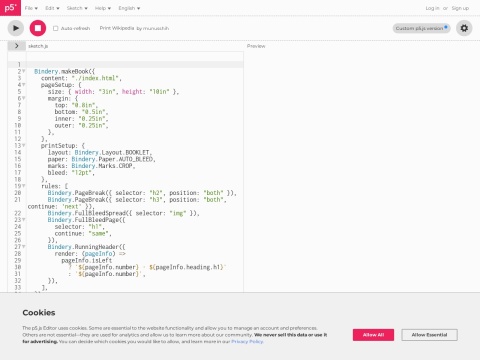The image size is (480, 360).
Task: Open the Sketch menu
Action: (x=77, y=8)
